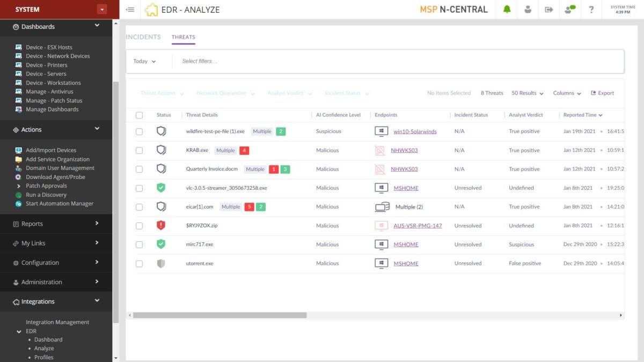Click the red endpoint icon for AUS-VSR-PMG-147
Viewport: 644px width, 362px height.
[x=382, y=225]
